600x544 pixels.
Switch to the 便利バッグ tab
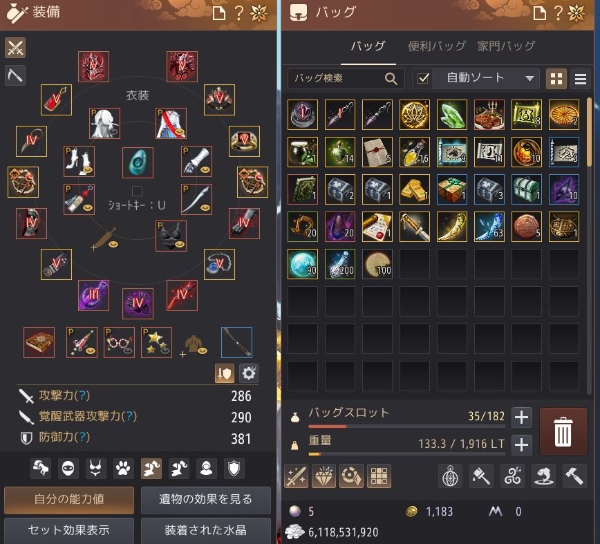click(x=437, y=46)
